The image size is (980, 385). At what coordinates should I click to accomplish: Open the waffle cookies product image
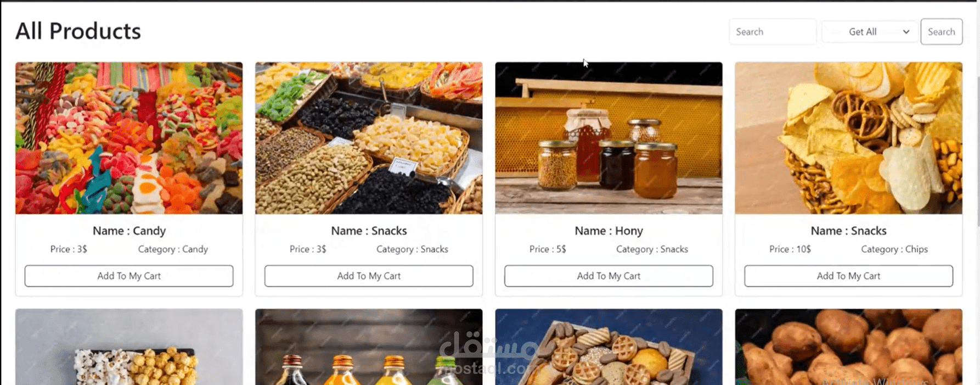point(609,347)
